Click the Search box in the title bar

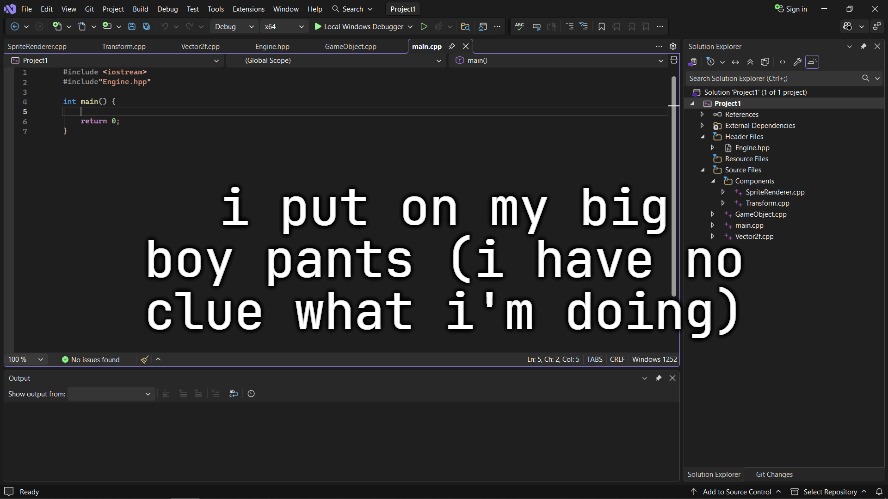(352, 9)
